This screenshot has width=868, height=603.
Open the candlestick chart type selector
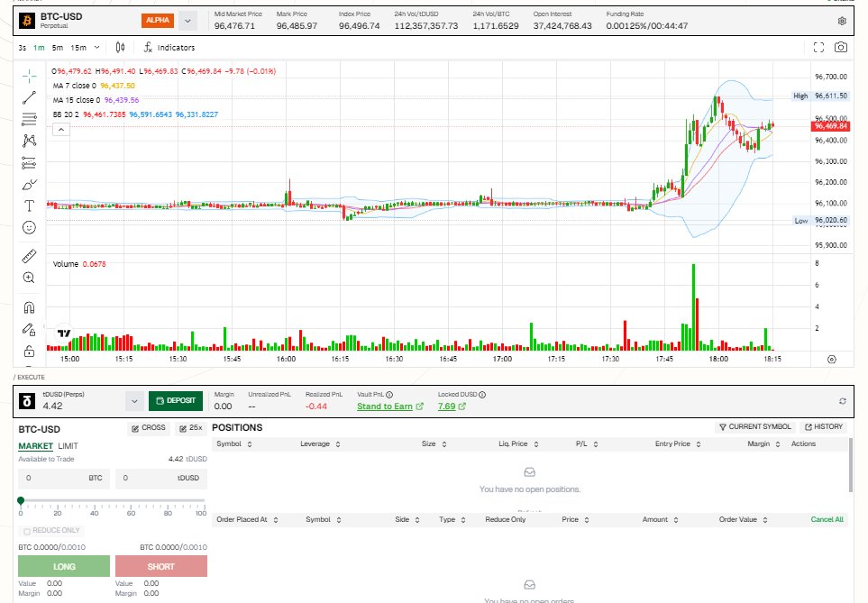pyautogui.click(x=120, y=48)
